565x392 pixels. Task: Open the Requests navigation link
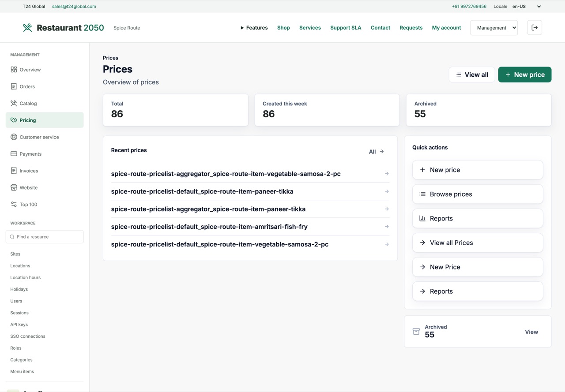(x=411, y=28)
